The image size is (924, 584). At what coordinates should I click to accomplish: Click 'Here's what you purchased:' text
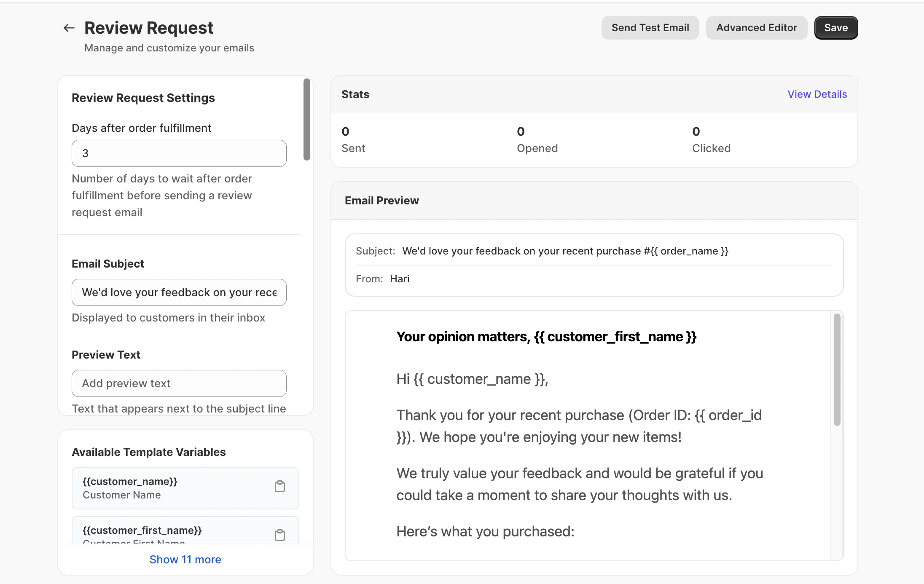point(485,532)
